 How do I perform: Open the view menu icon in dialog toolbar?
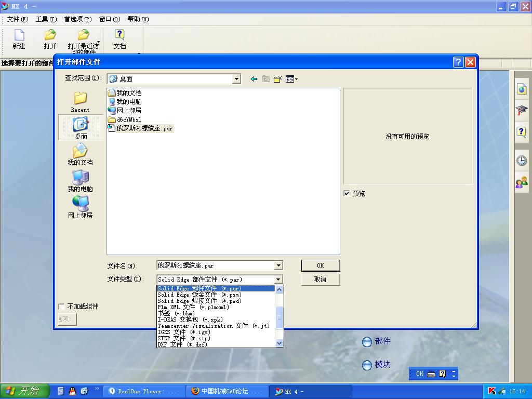click(x=291, y=79)
